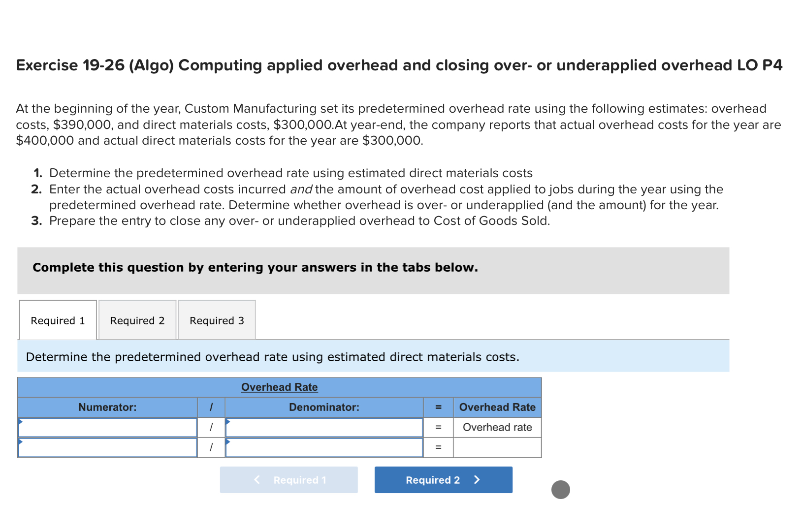Click the Required 2 navigation button
This screenshot has width=802, height=532.
442,480
